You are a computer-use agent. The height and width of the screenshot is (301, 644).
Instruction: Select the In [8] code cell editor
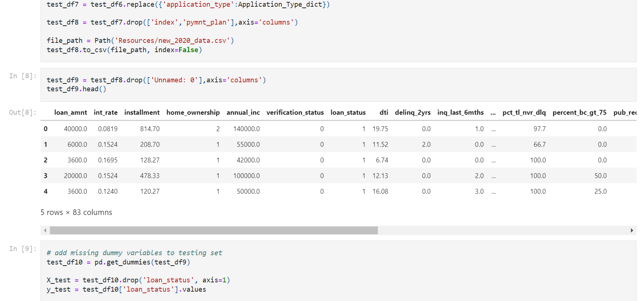tap(338, 85)
